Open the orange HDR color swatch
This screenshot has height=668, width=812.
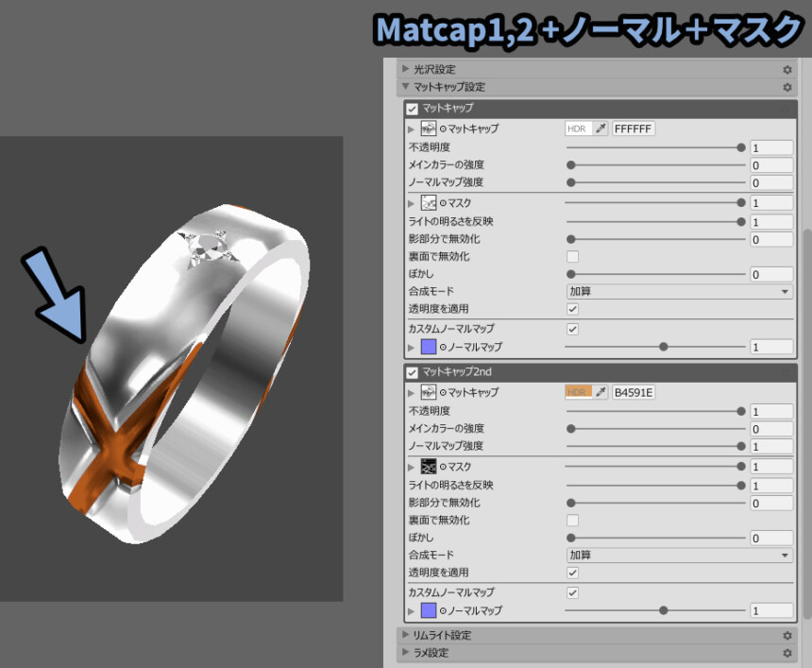pyautogui.click(x=578, y=392)
